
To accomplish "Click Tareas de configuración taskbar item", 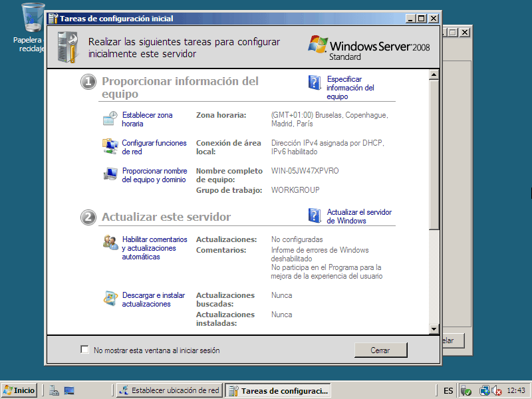I will pyautogui.click(x=278, y=391).
